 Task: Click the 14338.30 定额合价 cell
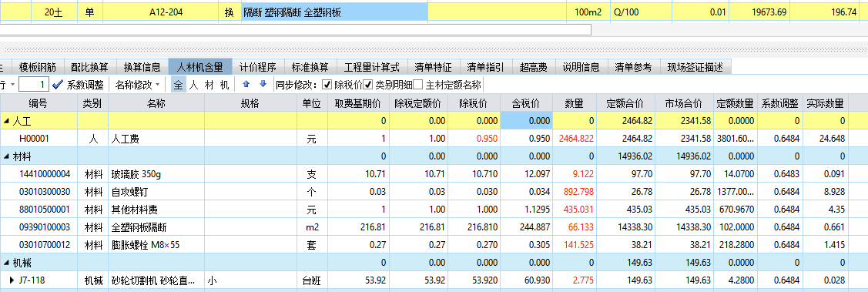coord(626,227)
